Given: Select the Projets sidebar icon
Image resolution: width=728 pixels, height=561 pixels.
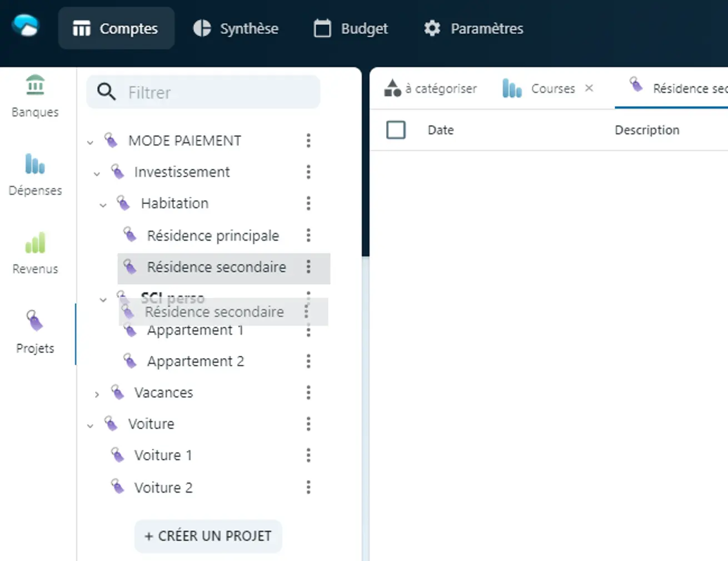Looking at the screenshot, I should pos(35,332).
